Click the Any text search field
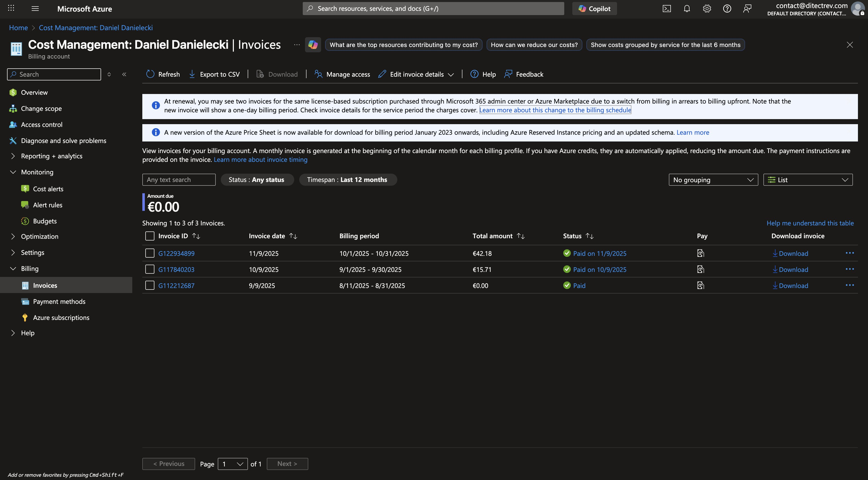Viewport: 868px width, 480px height. 179,180
